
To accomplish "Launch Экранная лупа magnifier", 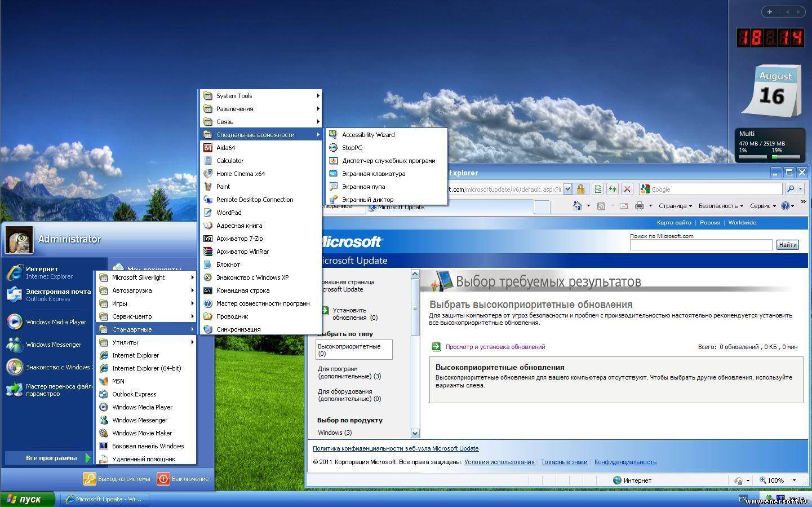I will tap(387, 187).
